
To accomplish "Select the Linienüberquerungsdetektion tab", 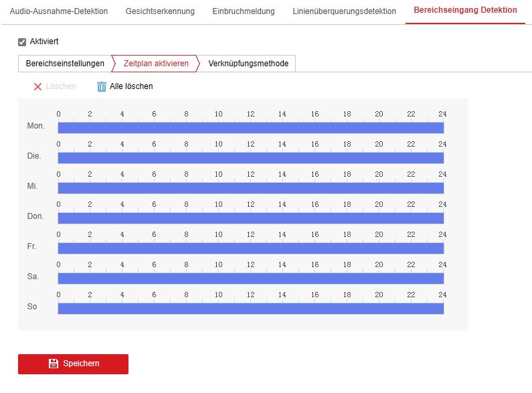I will coord(344,11).
